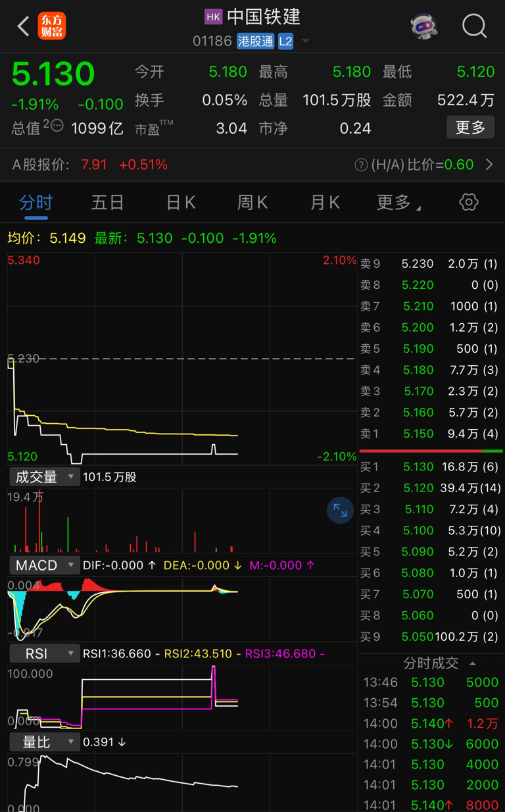Select the 买6 order row 5.080
The height and width of the screenshot is (812, 505).
pos(431,572)
